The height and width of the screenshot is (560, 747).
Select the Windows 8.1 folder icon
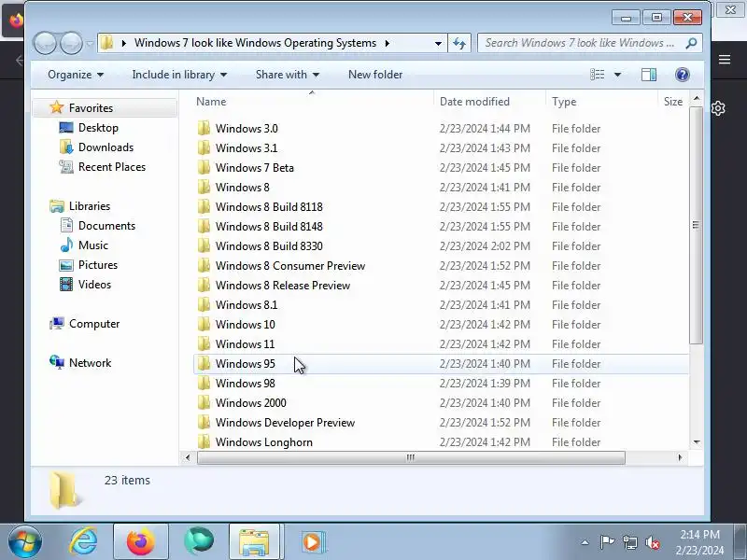tap(204, 304)
